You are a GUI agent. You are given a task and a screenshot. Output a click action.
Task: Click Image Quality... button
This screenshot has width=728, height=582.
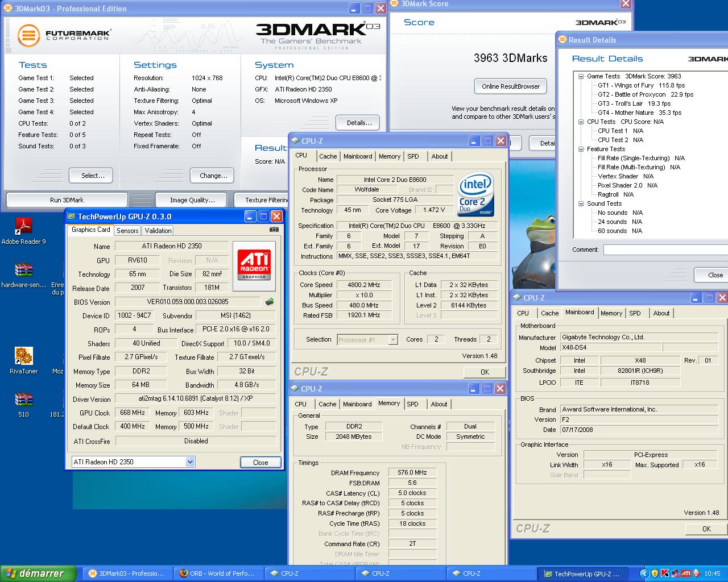click(x=192, y=200)
